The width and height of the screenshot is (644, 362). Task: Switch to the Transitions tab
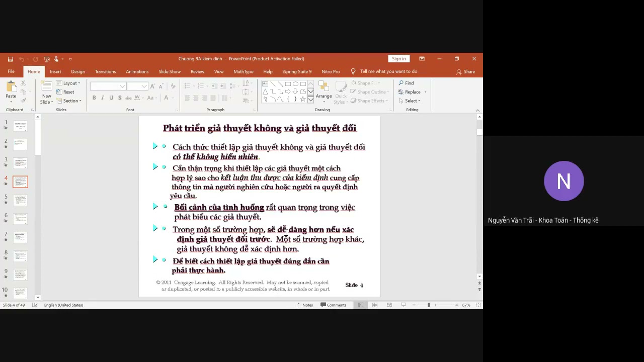[105, 71]
